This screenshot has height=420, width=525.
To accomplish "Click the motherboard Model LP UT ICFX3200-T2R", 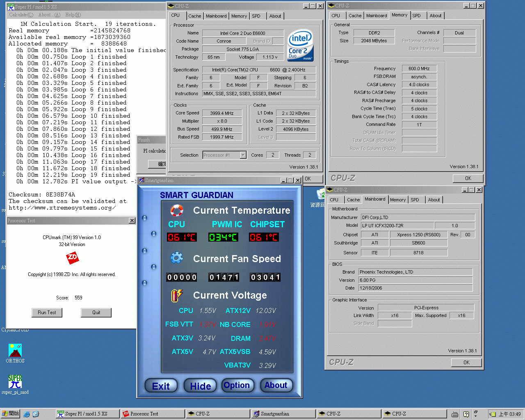I will point(397,226).
